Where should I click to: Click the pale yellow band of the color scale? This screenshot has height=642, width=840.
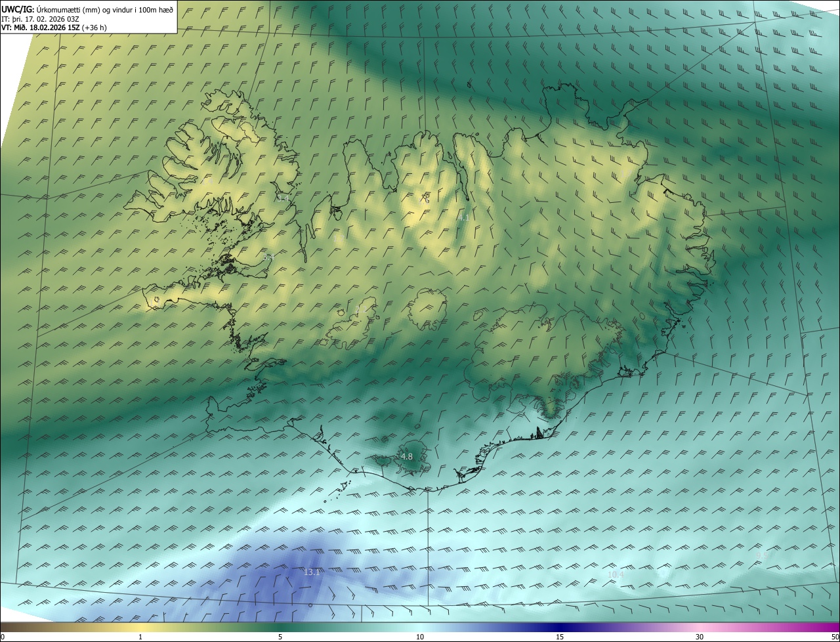(x=141, y=627)
